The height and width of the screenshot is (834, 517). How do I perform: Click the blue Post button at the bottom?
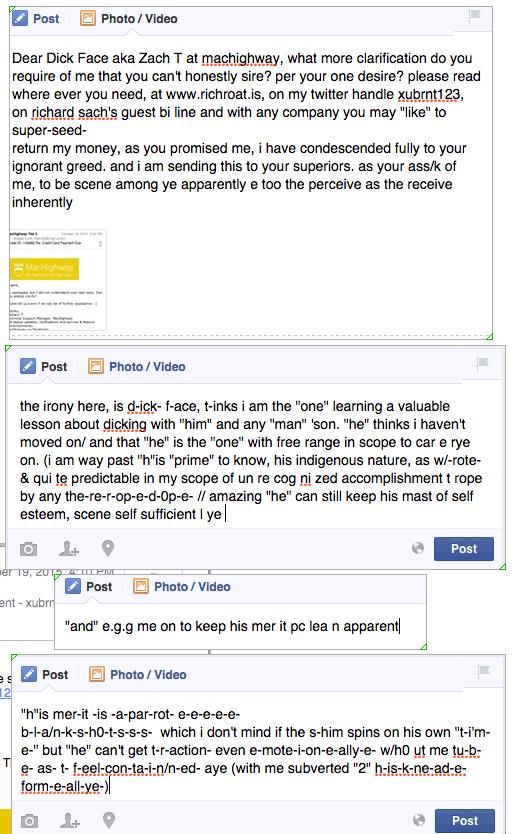pyautogui.click(x=465, y=821)
